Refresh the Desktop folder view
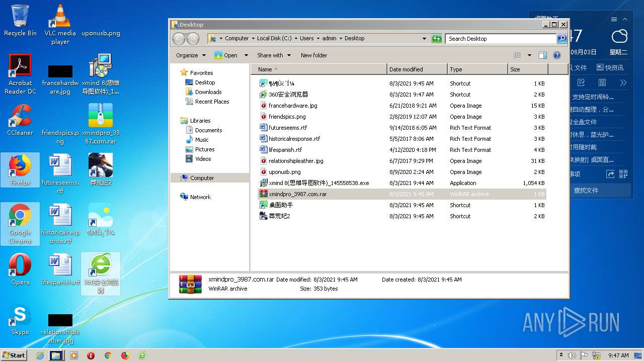Image resolution: width=644 pixels, height=362 pixels. 437,39
